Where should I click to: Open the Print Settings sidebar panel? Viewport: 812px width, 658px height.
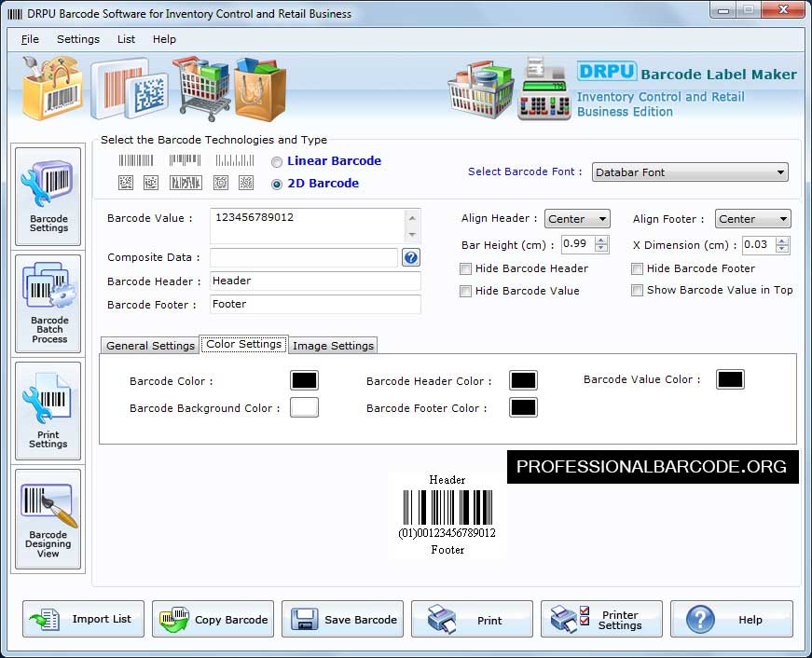click(48, 410)
